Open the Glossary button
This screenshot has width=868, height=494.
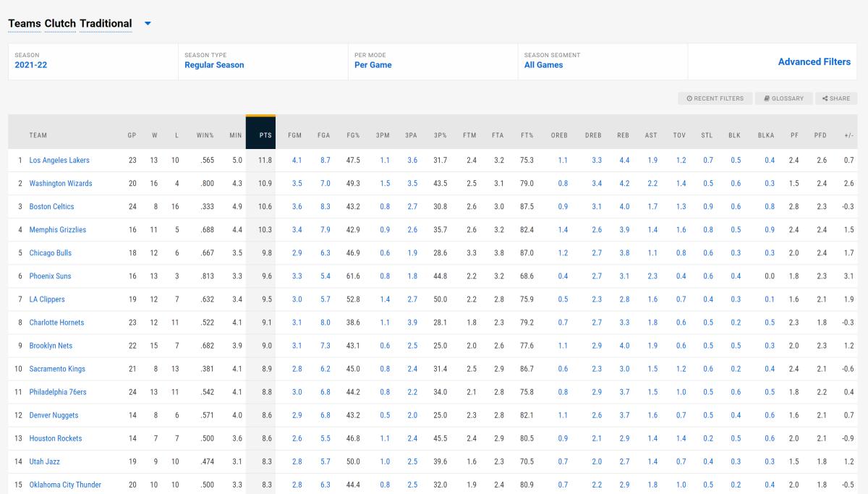784,98
